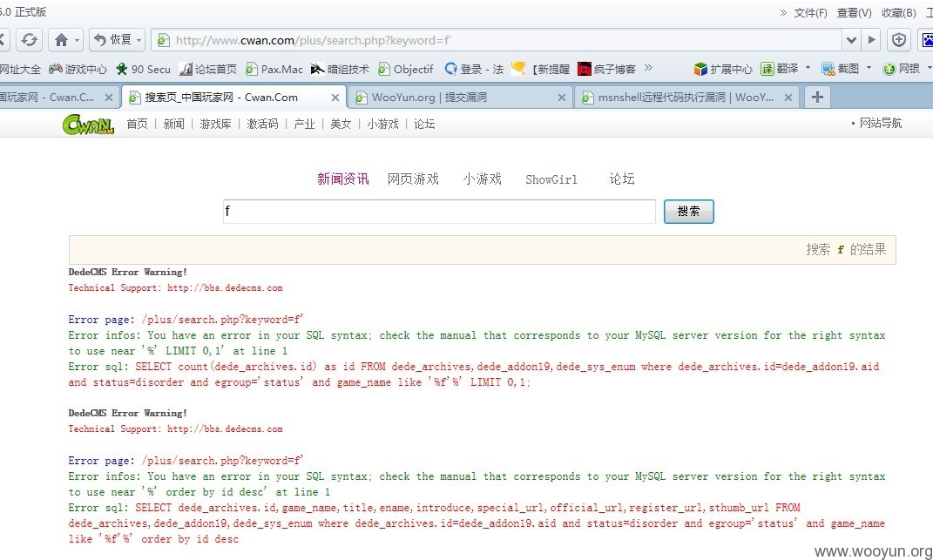This screenshot has height=560, width=933.
Task: Open 游戏中心 bookmark
Action: [x=78, y=69]
